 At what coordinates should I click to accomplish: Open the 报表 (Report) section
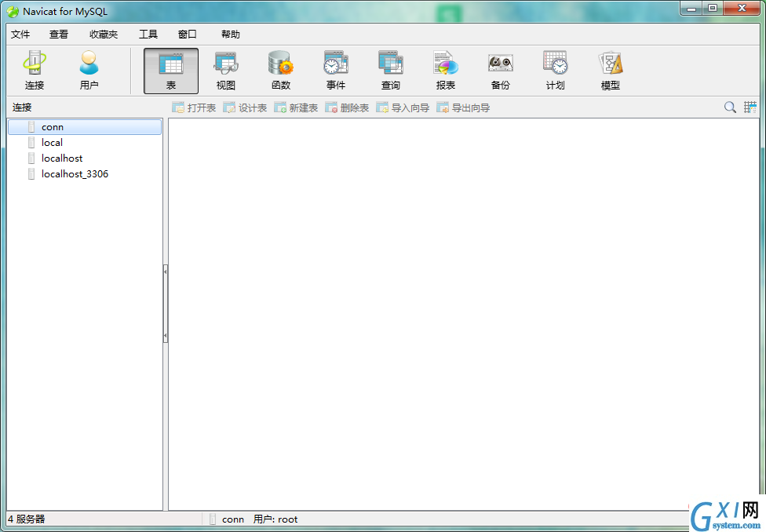coord(446,71)
